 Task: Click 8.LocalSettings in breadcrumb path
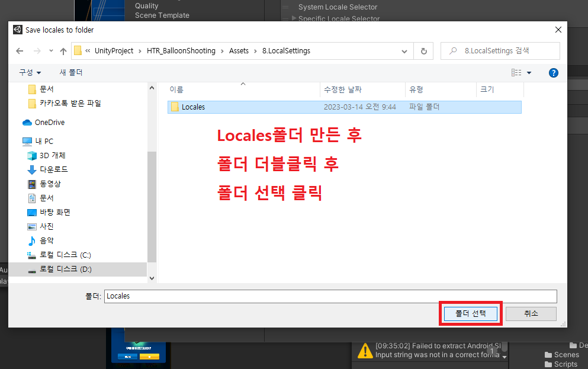coord(286,51)
